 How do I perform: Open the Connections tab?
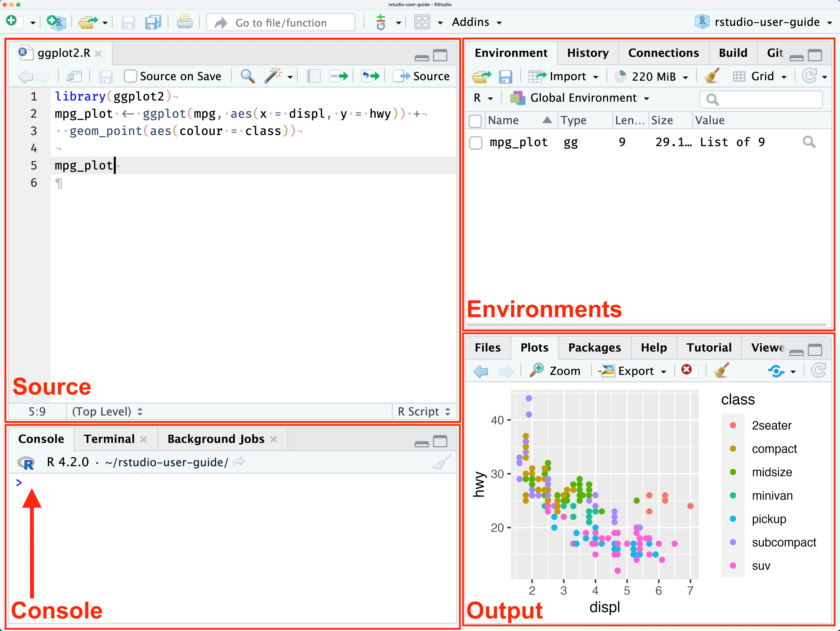pyautogui.click(x=663, y=53)
